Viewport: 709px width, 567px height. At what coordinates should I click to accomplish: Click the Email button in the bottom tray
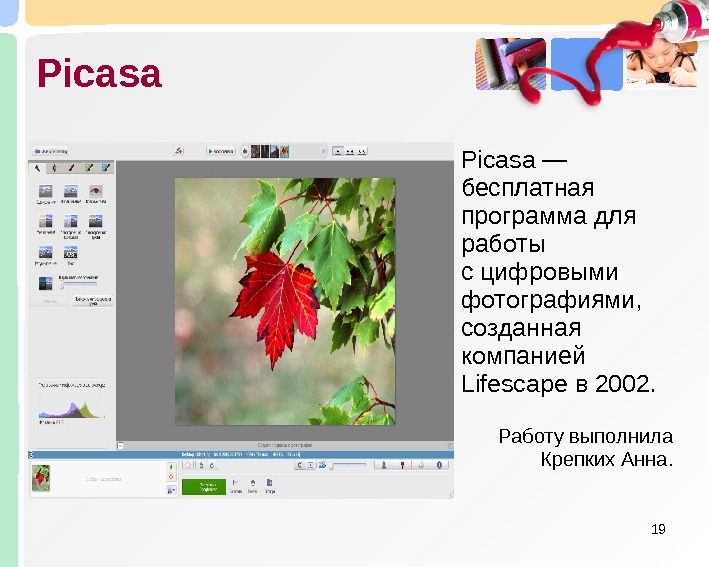[235, 487]
